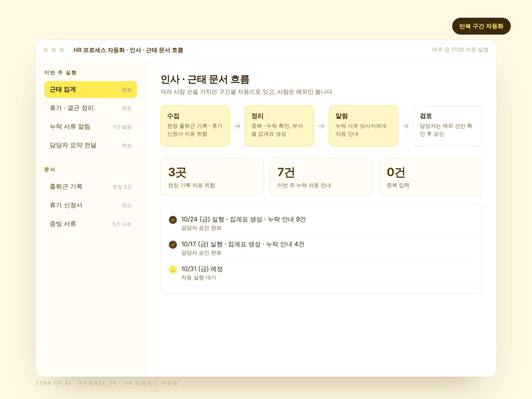Click the 10/24 (금) 실행 log entry
532x399 pixels.
pyautogui.click(x=321, y=223)
